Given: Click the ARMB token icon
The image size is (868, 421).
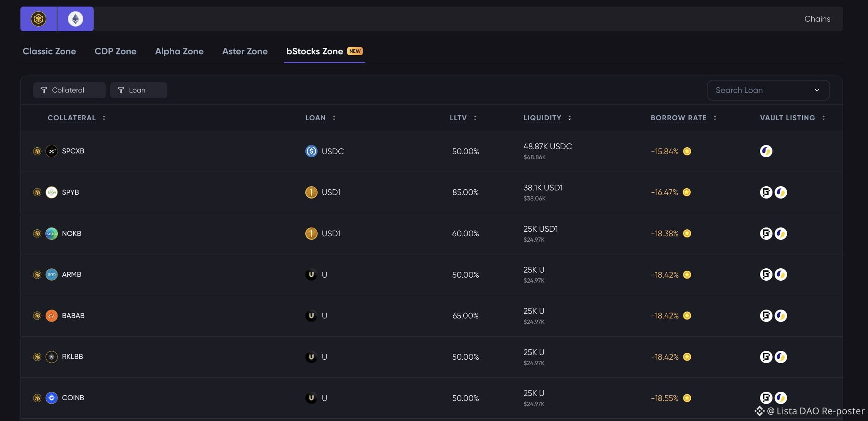Looking at the screenshot, I should (52, 274).
